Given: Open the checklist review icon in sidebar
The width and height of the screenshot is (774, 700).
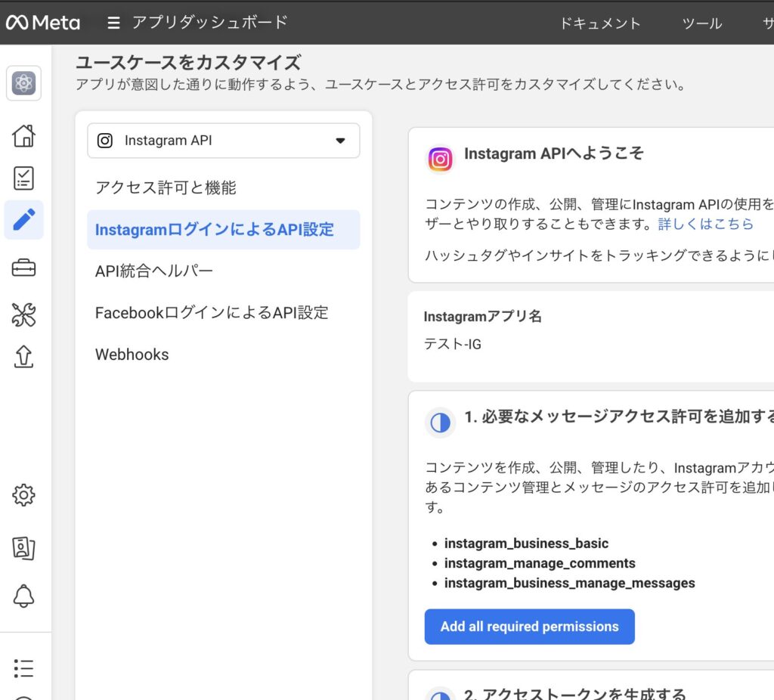Looking at the screenshot, I should [24, 178].
